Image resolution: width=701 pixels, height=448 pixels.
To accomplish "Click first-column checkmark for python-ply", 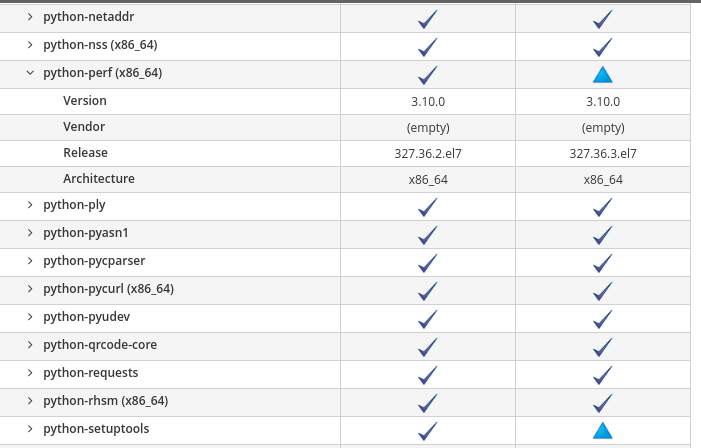I will click(x=427, y=207).
